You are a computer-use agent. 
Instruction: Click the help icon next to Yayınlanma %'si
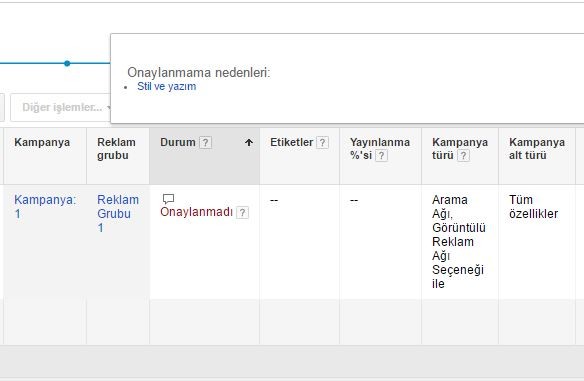pyautogui.click(x=381, y=155)
